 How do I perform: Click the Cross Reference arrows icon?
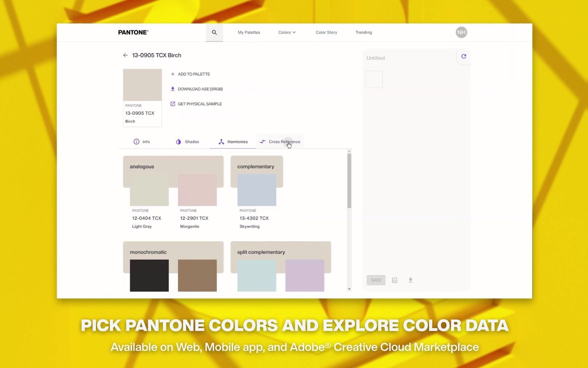262,142
